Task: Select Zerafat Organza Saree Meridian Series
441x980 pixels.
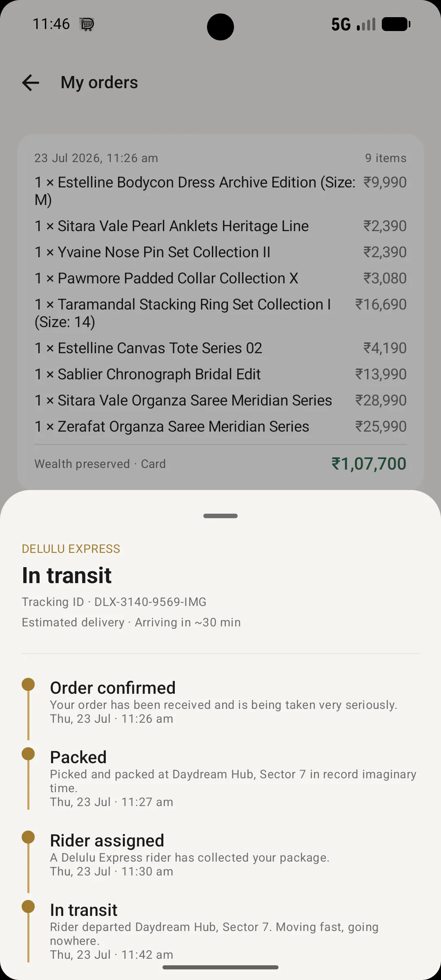Action: point(220,426)
